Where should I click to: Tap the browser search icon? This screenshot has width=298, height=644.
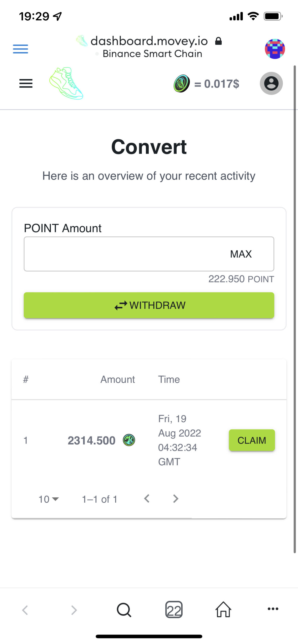point(124,609)
